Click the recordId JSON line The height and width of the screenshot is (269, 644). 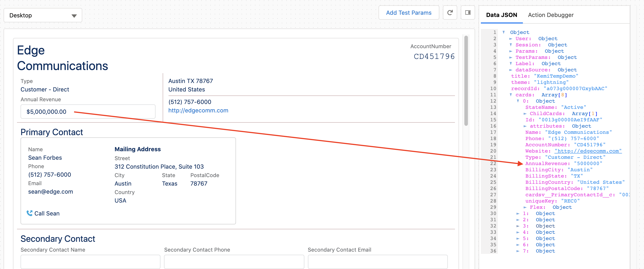pyautogui.click(x=559, y=89)
